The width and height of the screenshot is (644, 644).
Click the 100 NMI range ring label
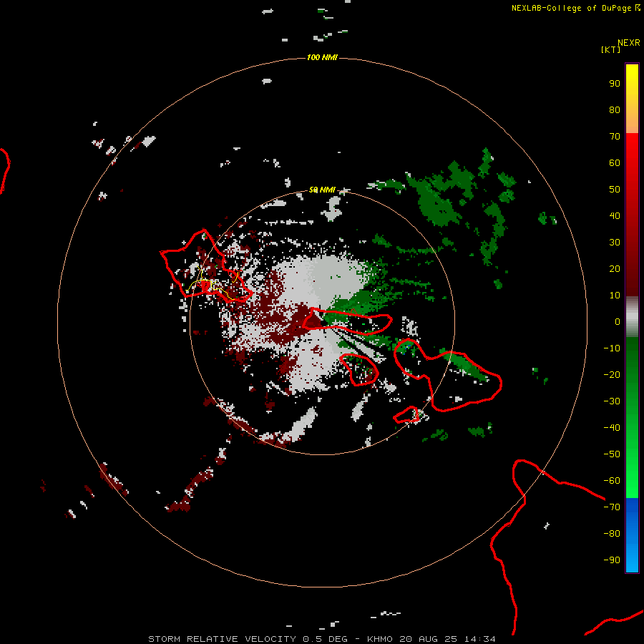click(323, 57)
